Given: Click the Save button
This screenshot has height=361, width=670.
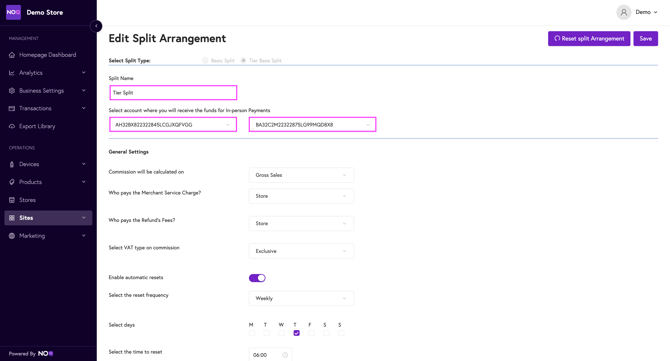Looking at the screenshot, I should click(x=645, y=38).
